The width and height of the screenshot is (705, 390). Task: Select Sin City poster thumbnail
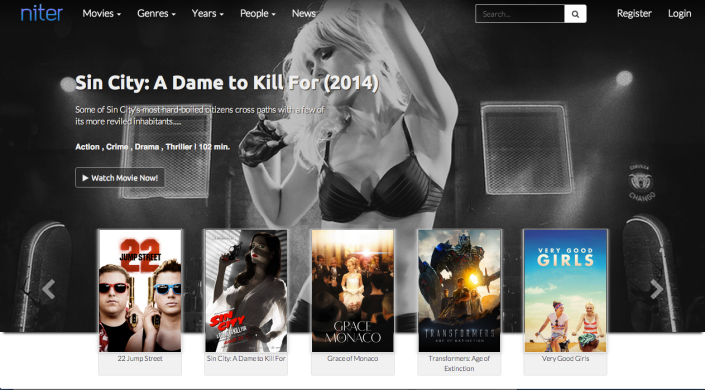tap(246, 291)
